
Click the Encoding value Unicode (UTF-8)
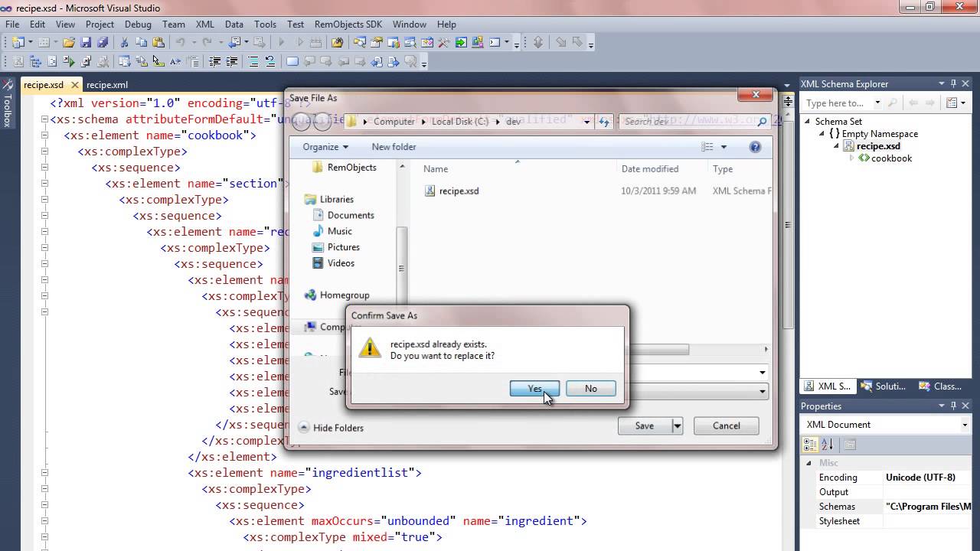[x=920, y=477]
